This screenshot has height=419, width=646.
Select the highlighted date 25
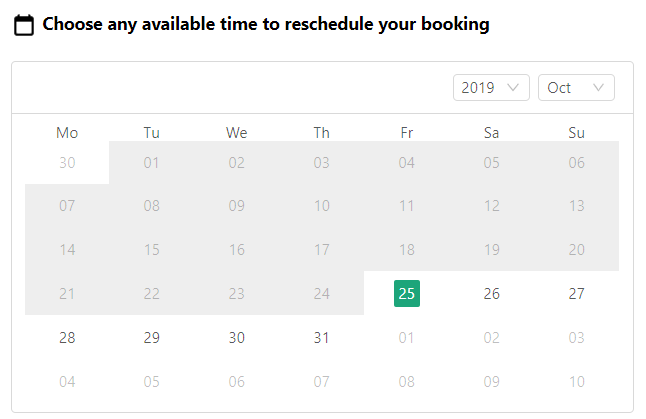point(406,294)
